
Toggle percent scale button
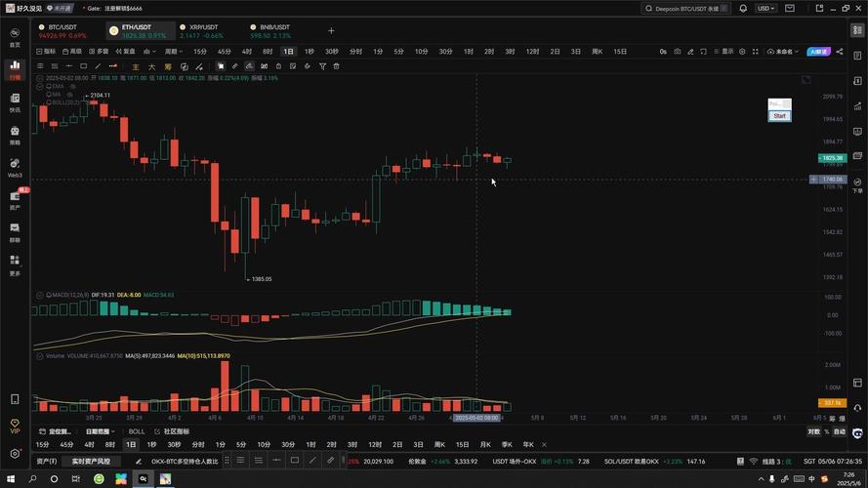pyautogui.click(x=826, y=431)
